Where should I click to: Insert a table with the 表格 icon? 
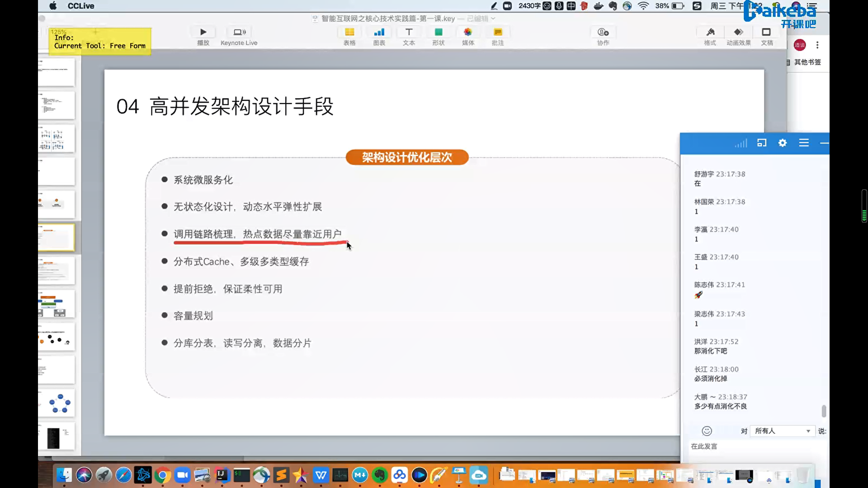[349, 32]
